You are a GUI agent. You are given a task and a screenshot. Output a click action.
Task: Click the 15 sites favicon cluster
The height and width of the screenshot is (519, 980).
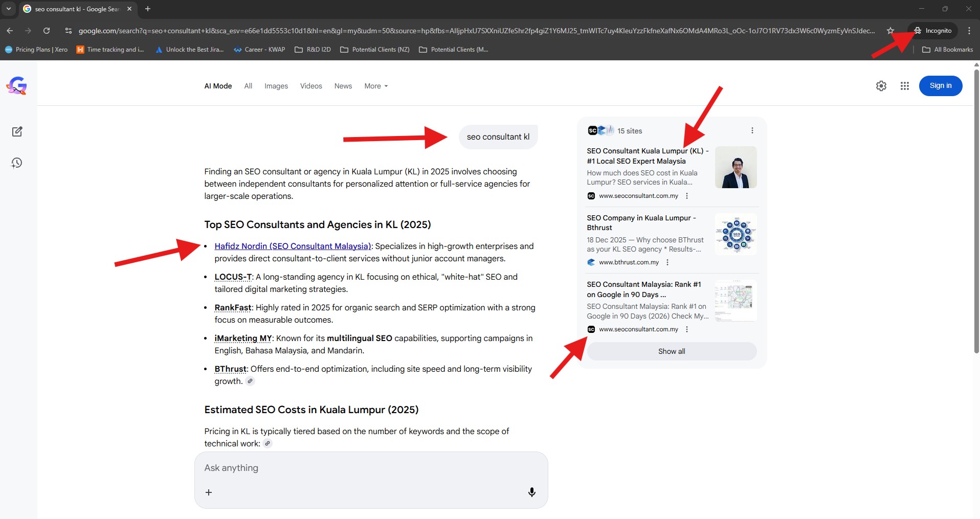pos(600,130)
